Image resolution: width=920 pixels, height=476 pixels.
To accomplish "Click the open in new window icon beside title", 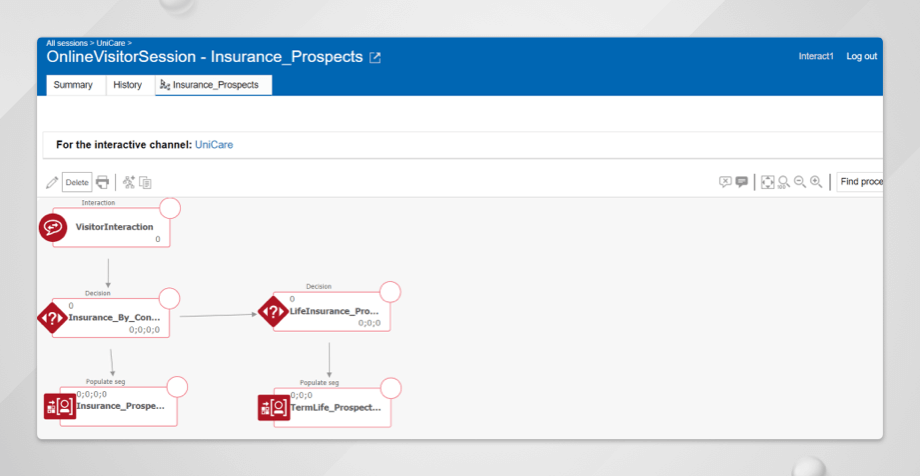I will [374, 58].
